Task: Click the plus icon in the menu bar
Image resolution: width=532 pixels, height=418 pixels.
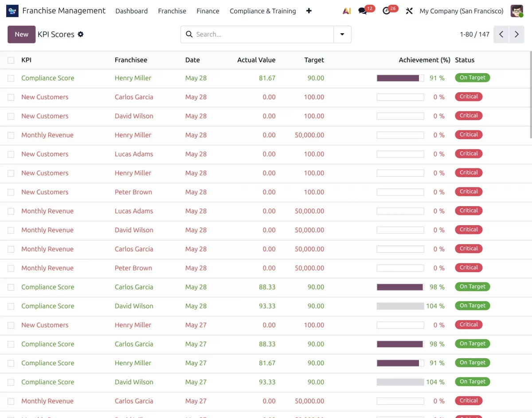Action: pyautogui.click(x=309, y=11)
